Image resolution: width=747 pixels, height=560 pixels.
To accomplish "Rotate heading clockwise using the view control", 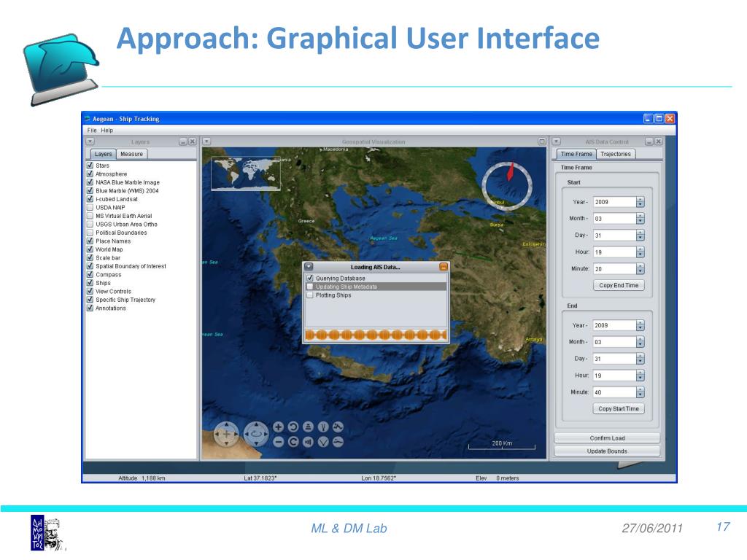I will (x=293, y=442).
